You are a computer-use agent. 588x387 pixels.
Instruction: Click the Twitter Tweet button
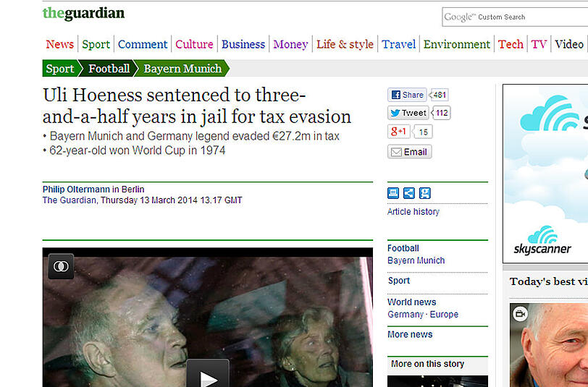pos(408,113)
